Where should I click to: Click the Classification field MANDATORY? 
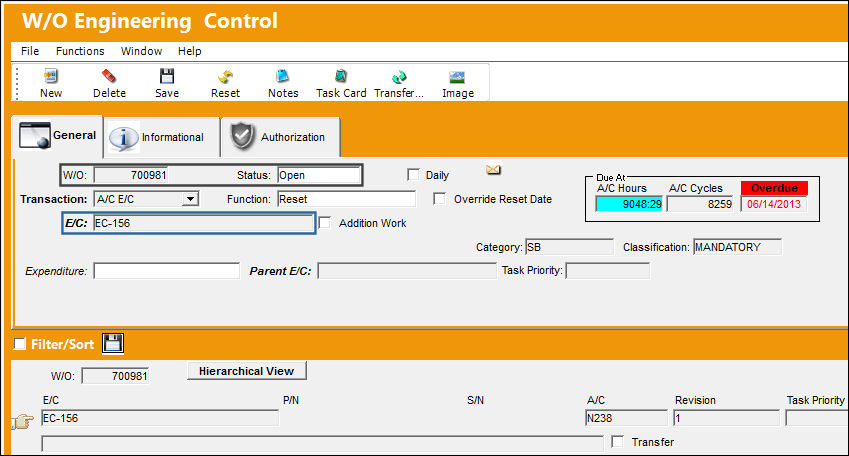coord(737,247)
